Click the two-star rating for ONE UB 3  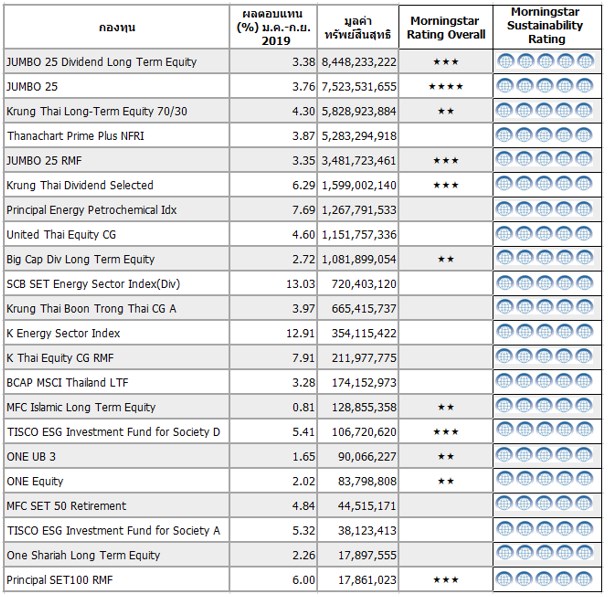446,456
